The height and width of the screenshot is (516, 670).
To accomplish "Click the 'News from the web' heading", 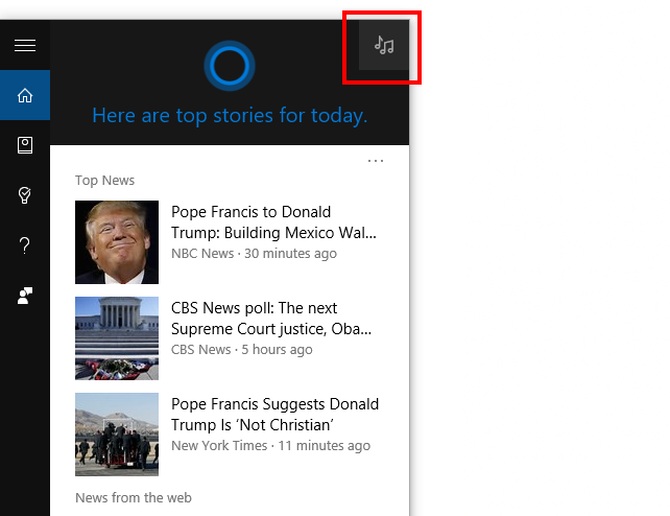I will [133, 498].
